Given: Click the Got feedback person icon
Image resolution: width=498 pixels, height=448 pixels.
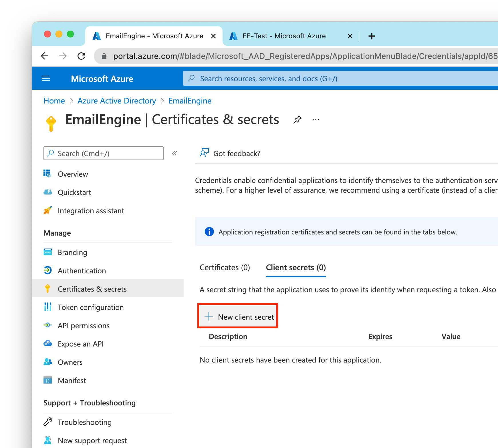Looking at the screenshot, I should coord(204,153).
